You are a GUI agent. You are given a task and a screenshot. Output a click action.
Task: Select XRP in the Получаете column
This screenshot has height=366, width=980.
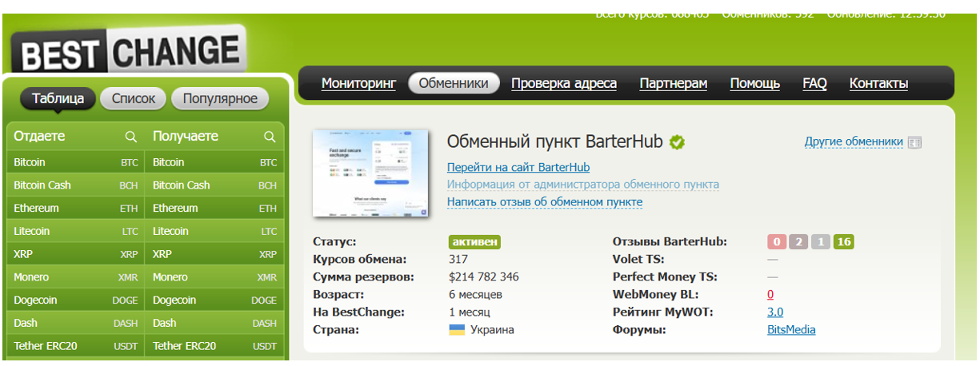click(x=214, y=254)
